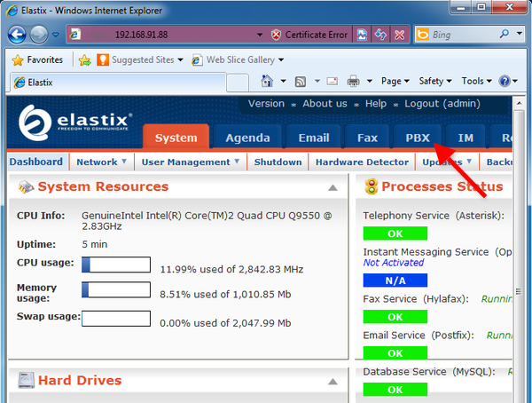The width and height of the screenshot is (532, 403).
Task: Click the browser Forward arrow button
Action: coord(39,35)
